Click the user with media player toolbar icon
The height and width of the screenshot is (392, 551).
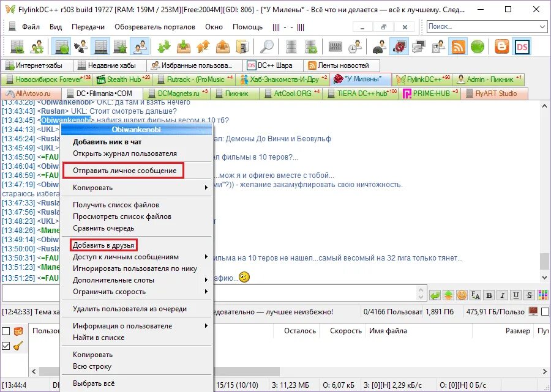click(438, 46)
